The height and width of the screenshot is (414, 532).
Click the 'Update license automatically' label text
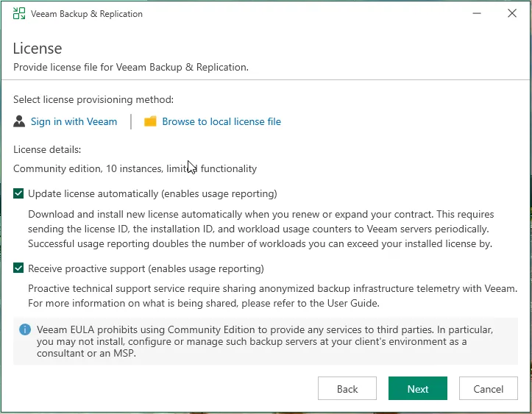pyautogui.click(x=152, y=194)
